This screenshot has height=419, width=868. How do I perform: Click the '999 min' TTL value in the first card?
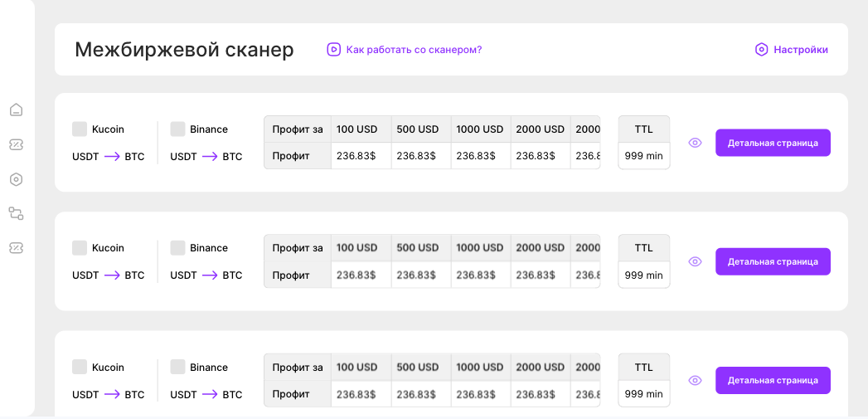[644, 156]
